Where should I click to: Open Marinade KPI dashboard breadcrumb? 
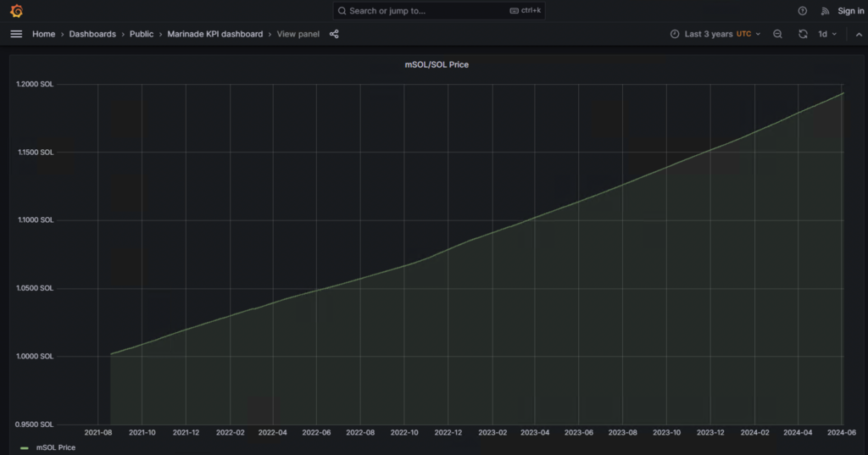[x=215, y=34]
